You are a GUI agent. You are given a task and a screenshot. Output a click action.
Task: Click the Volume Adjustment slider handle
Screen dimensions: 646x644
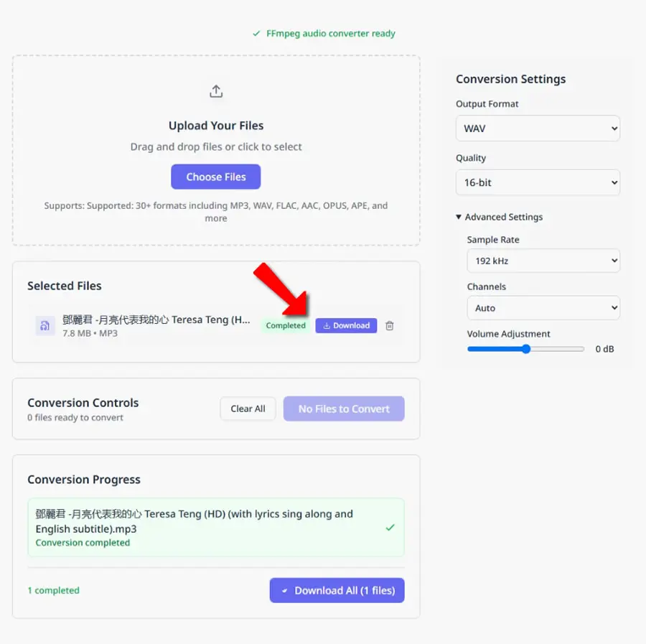(526, 349)
